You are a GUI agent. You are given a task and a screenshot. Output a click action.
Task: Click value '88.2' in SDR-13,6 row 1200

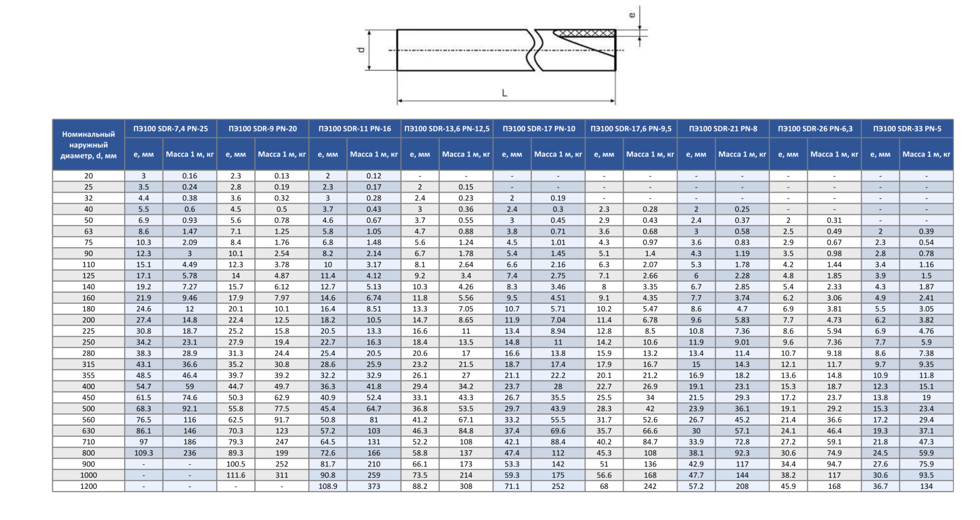pos(420,486)
